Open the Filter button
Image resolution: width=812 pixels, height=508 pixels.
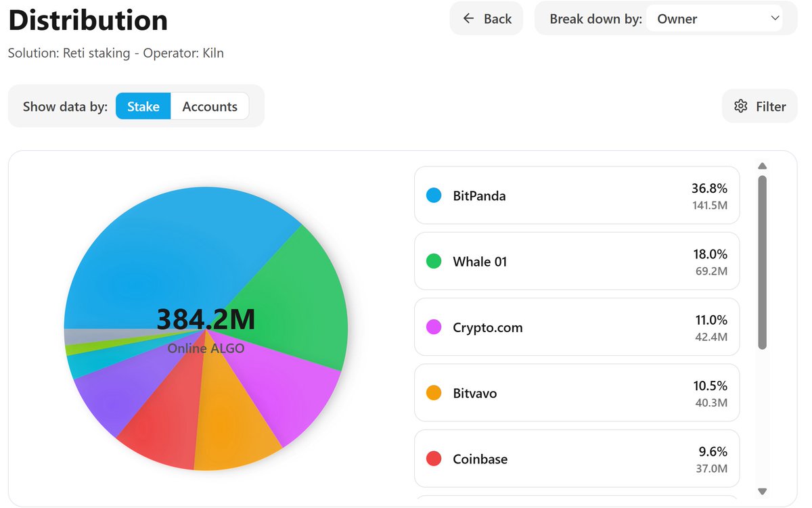coord(760,106)
